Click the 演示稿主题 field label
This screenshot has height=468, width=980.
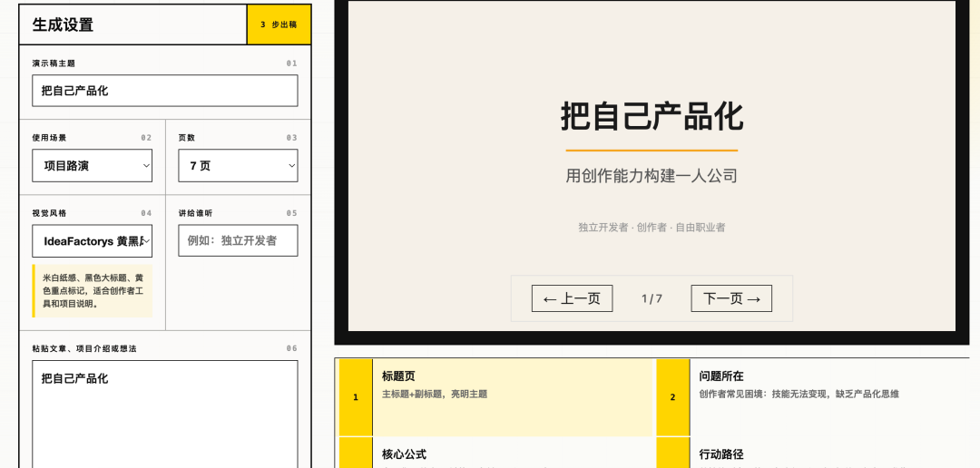54,63
